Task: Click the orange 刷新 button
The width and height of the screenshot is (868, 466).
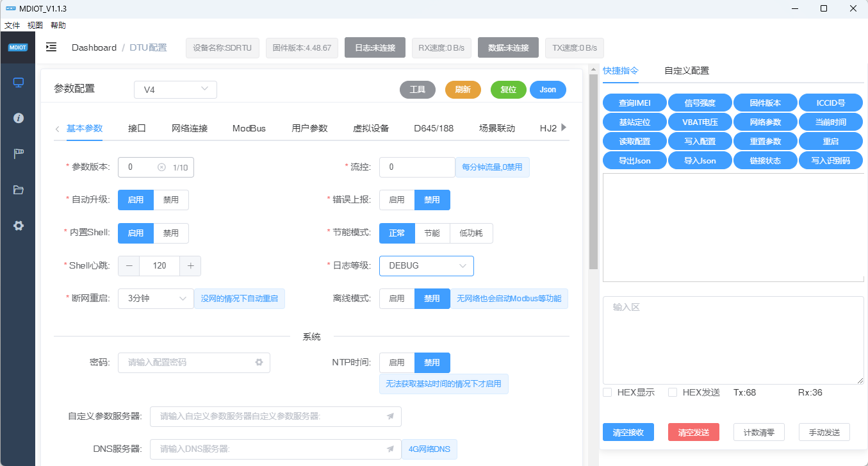Action: click(463, 90)
